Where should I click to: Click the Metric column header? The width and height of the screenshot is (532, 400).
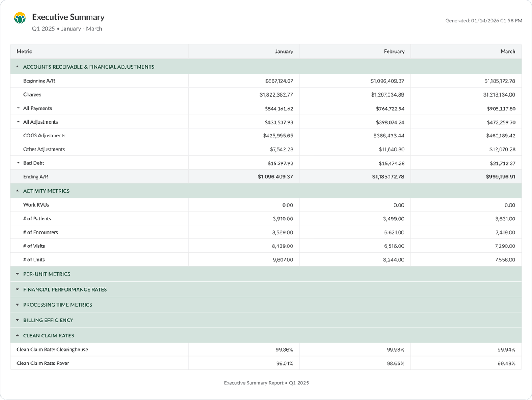click(x=24, y=52)
